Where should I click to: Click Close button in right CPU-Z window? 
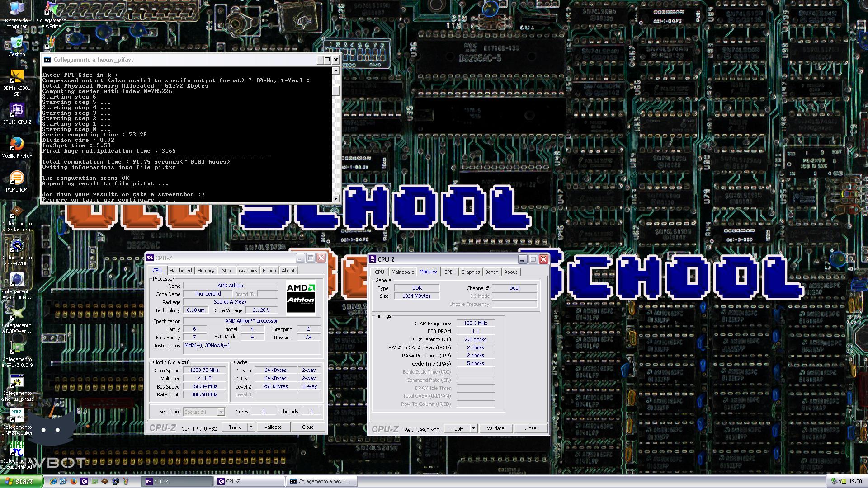pyautogui.click(x=530, y=428)
